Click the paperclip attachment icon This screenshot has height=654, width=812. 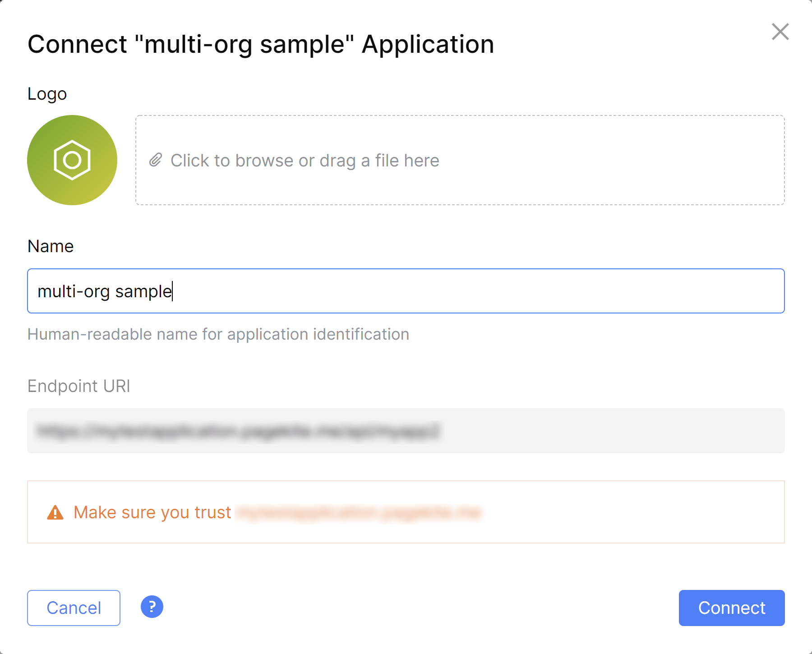(156, 160)
